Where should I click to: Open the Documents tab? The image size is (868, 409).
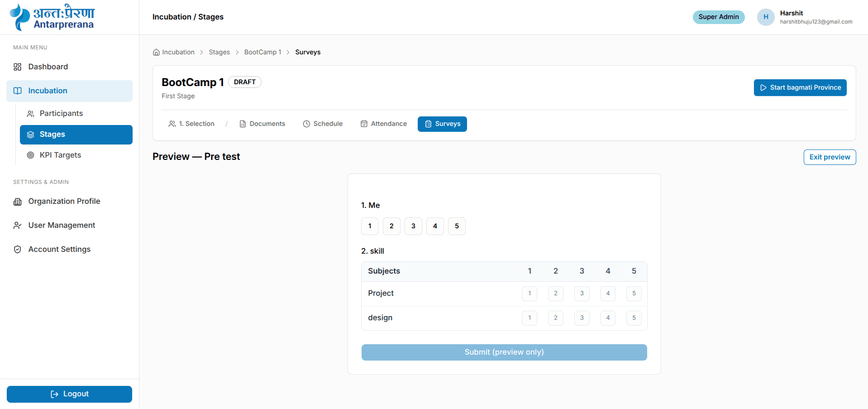click(x=262, y=124)
